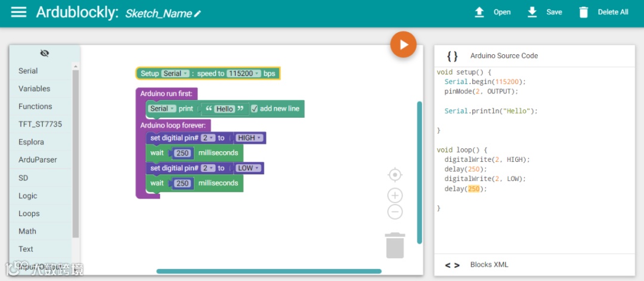Click the toolbox category scrollbar
Image resolution: width=644 pixels, height=281 pixels.
click(76, 154)
